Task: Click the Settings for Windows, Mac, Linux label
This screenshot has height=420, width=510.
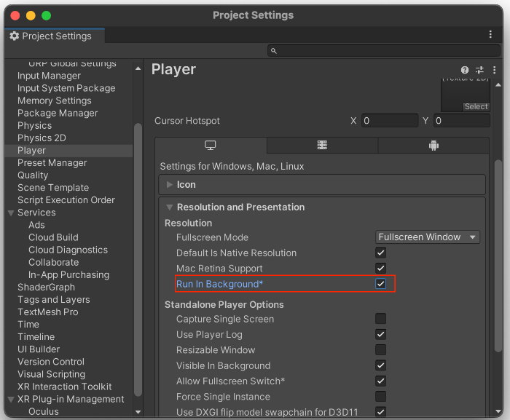Action: tap(232, 167)
